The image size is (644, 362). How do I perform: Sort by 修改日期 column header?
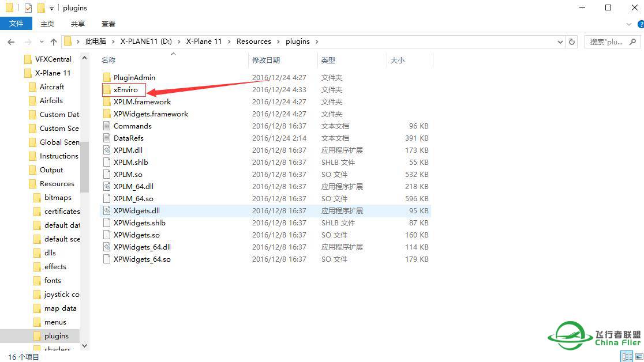click(265, 61)
